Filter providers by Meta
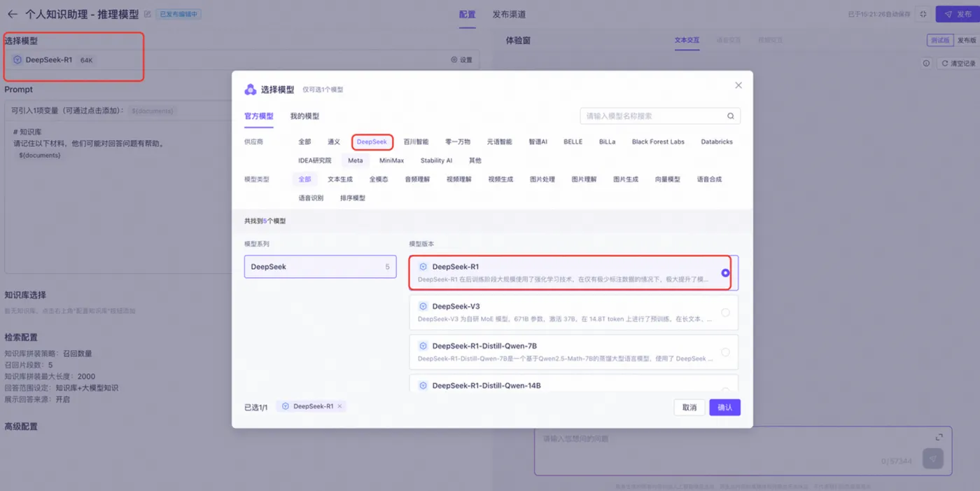Image resolution: width=980 pixels, height=491 pixels. coord(356,160)
